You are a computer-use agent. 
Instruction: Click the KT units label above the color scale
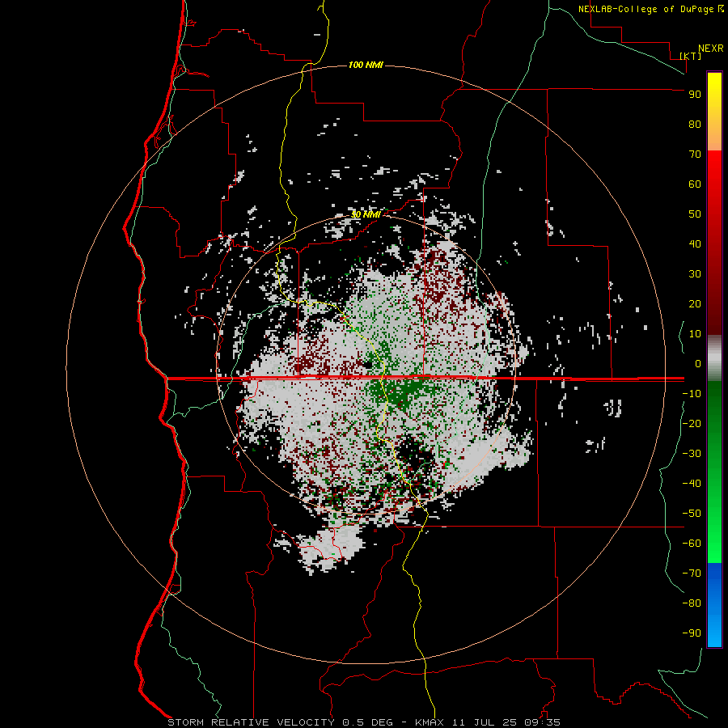(x=691, y=56)
